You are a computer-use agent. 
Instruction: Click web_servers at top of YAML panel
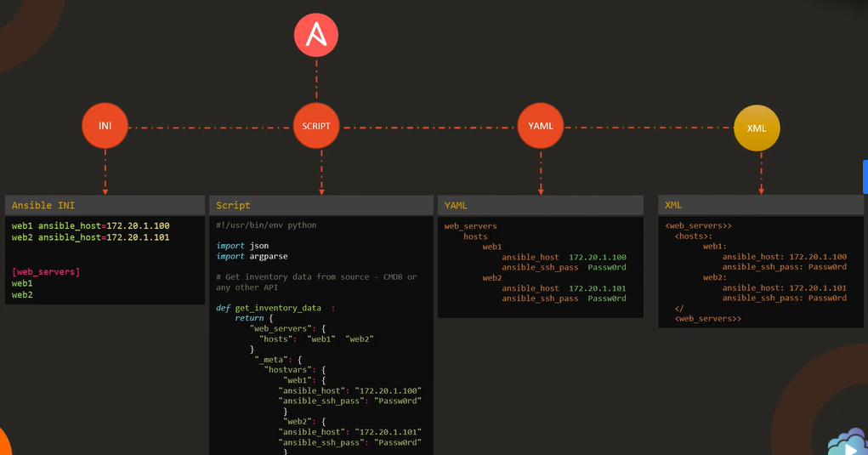tap(470, 226)
